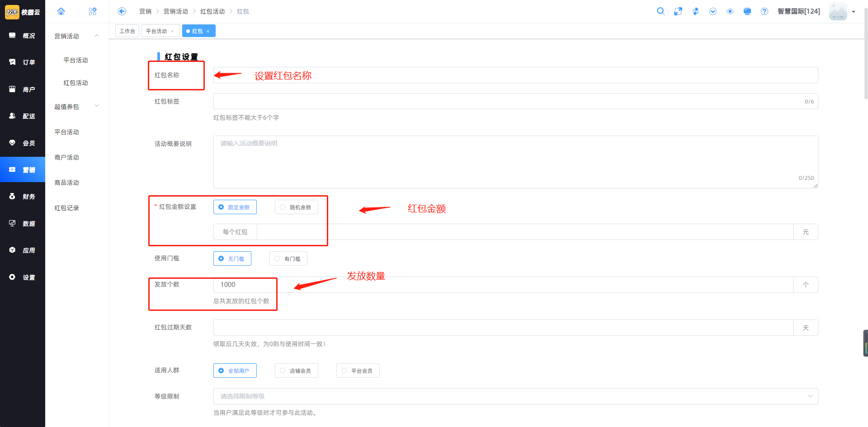Click the eye preview icon

(x=730, y=11)
